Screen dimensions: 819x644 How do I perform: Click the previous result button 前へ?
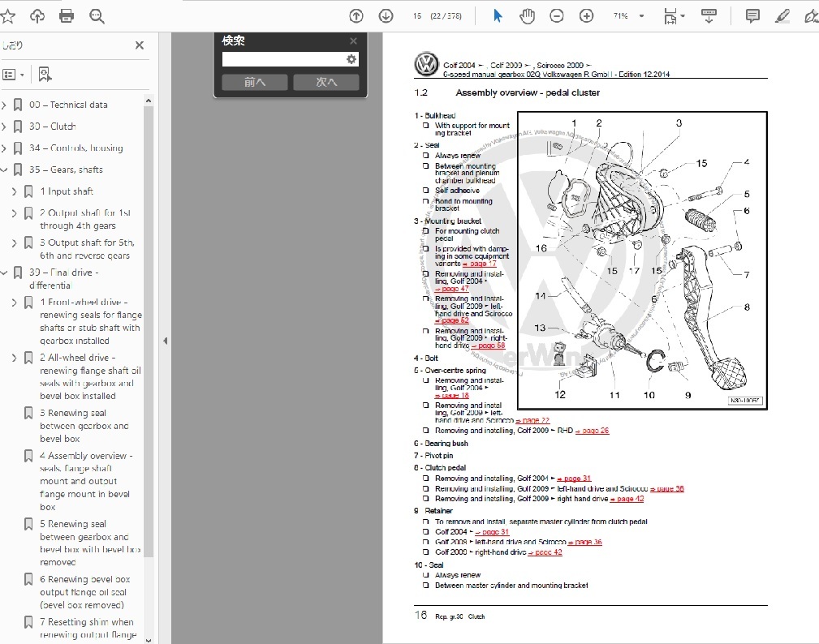tap(255, 82)
